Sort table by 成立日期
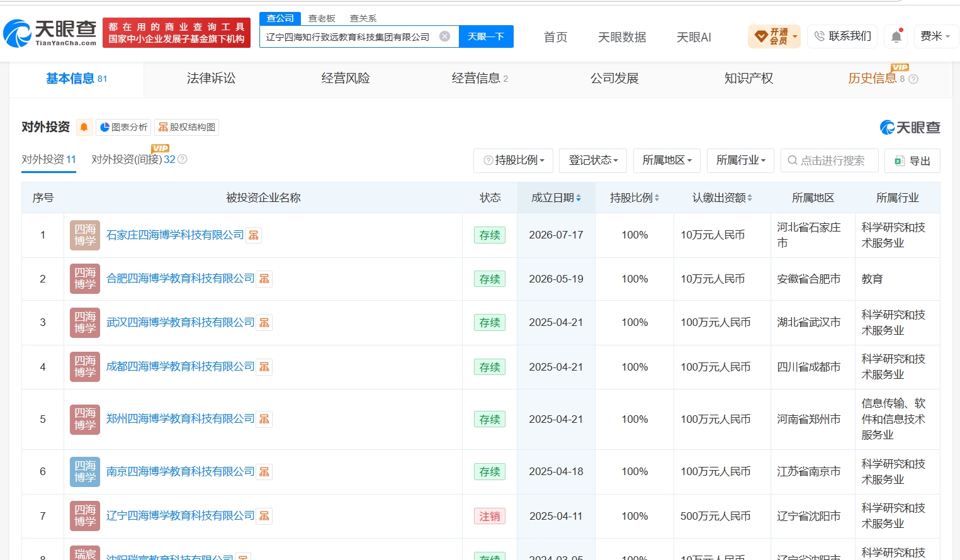The height and width of the screenshot is (560, 960). click(x=556, y=198)
